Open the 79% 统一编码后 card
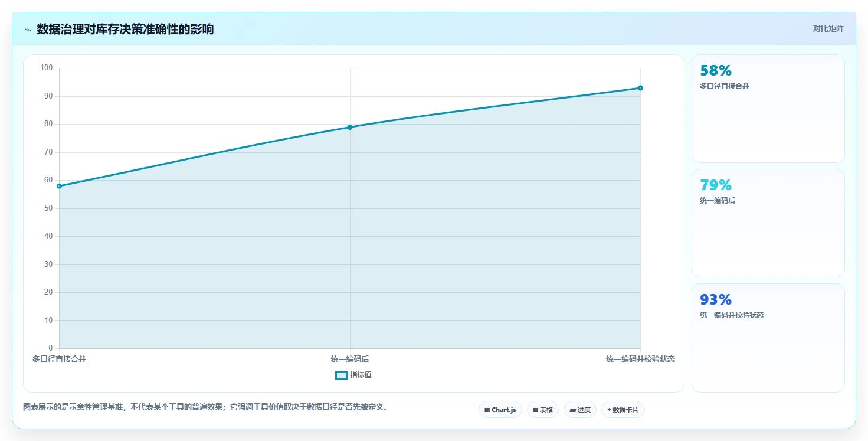Screen dimensions: 868x441 [768, 223]
